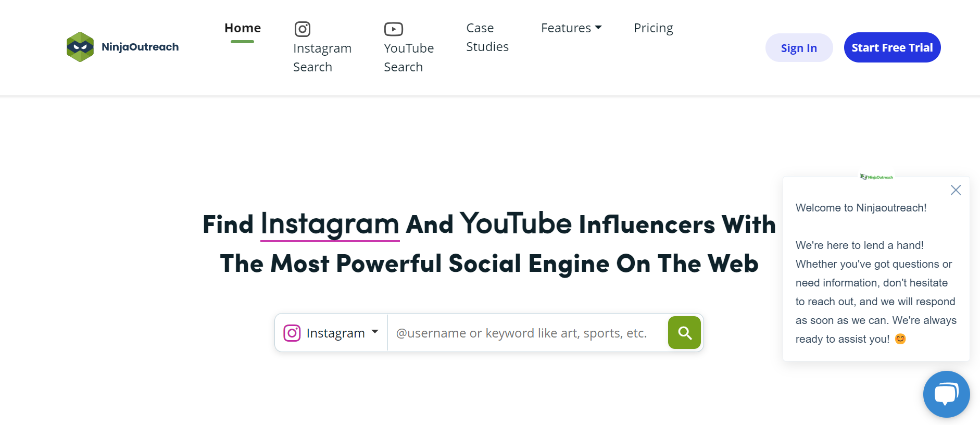The image size is (980, 425).
Task: Click the Sign In button
Action: (x=799, y=48)
